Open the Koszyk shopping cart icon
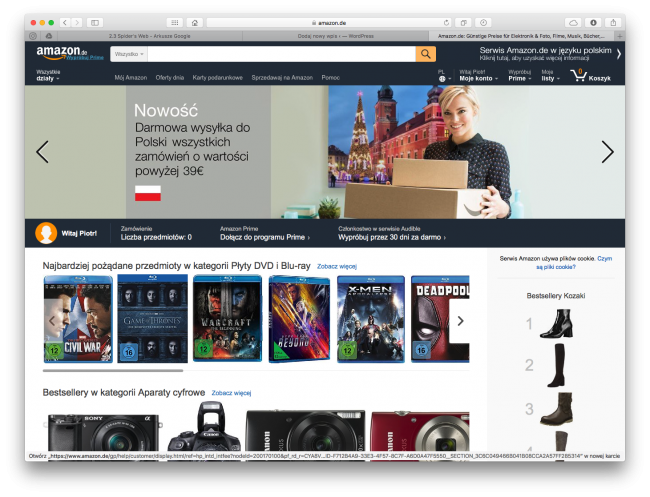 click(x=590, y=75)
